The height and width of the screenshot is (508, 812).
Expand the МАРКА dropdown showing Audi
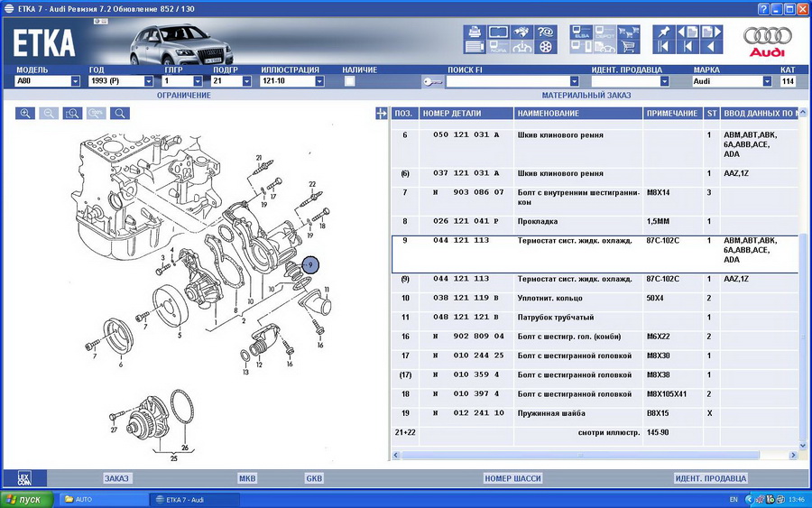tap(767, 81)
